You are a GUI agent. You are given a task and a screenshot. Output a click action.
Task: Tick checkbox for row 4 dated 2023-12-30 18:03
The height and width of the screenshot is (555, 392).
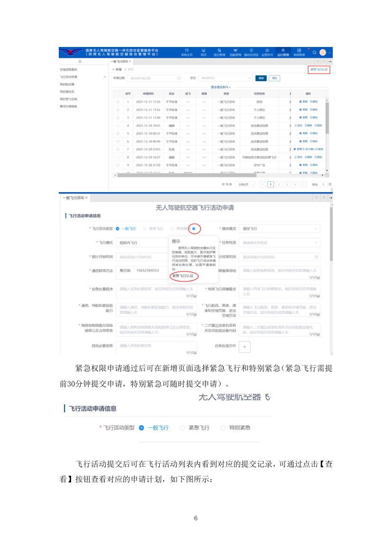(118, 126)
